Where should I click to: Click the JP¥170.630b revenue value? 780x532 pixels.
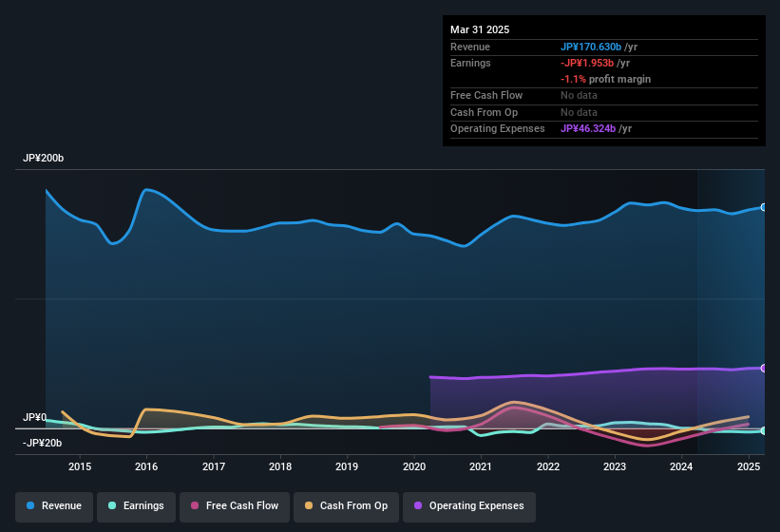click(591, 47)
